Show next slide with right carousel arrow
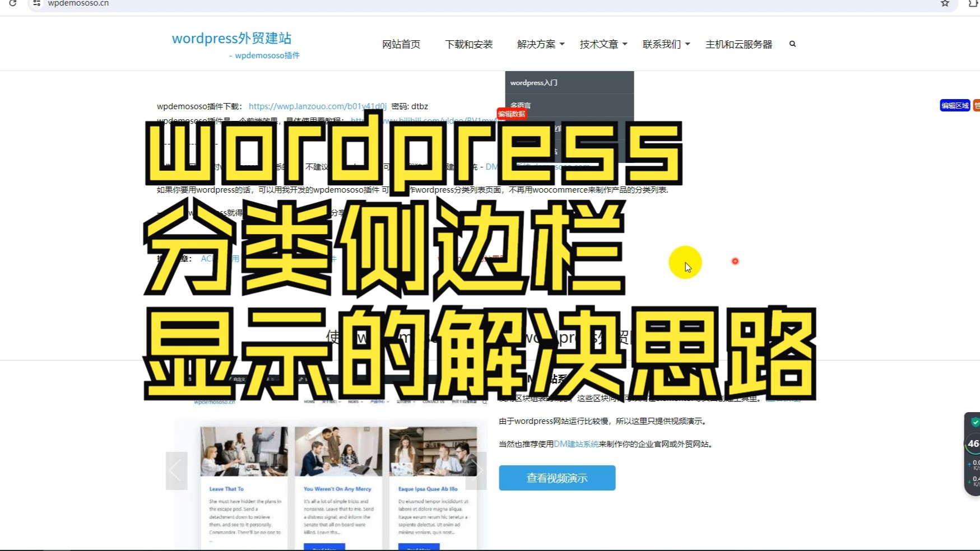This screenshot has width=980, height=551. 476,470
